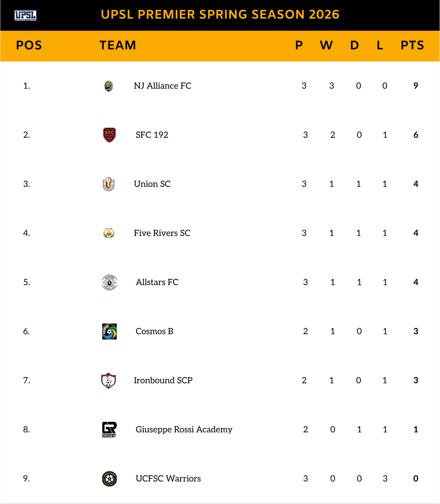Viewport: 440px width, 504px height.
Task: Select the PTS column header
Action: (x=412, y=45)
